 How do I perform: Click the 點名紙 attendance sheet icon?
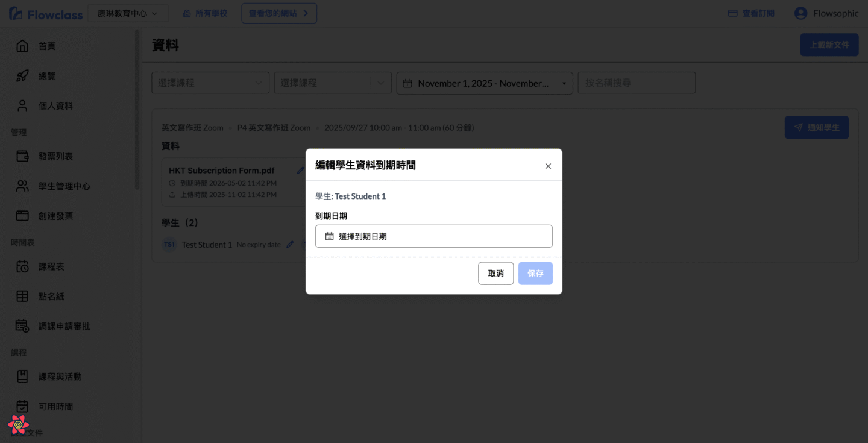(x=22, y=296)
